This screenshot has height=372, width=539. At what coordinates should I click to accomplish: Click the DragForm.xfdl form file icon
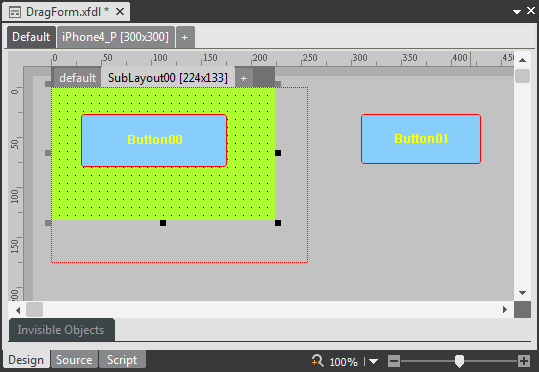point(15,12)
